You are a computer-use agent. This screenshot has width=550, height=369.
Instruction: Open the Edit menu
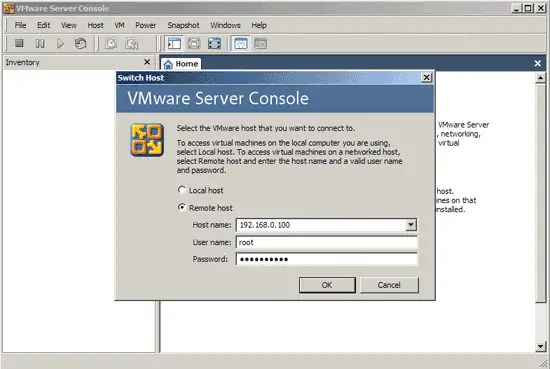point(43,25)
